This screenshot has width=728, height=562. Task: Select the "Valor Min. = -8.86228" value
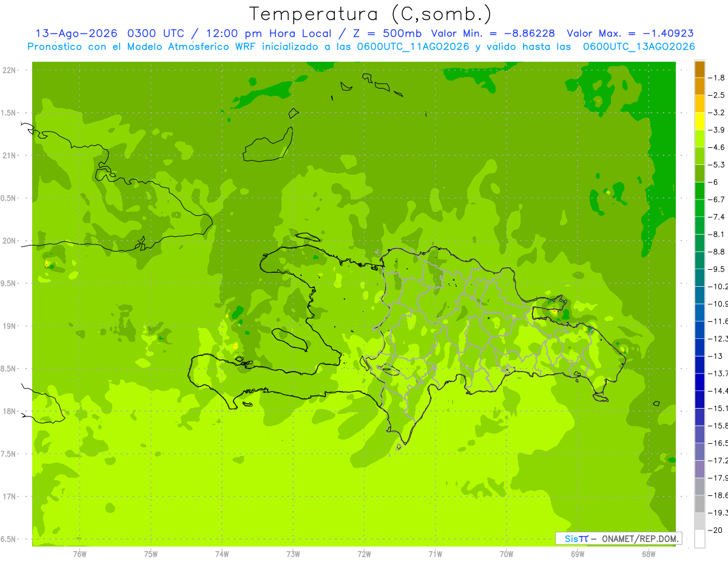tap(493, 34)
